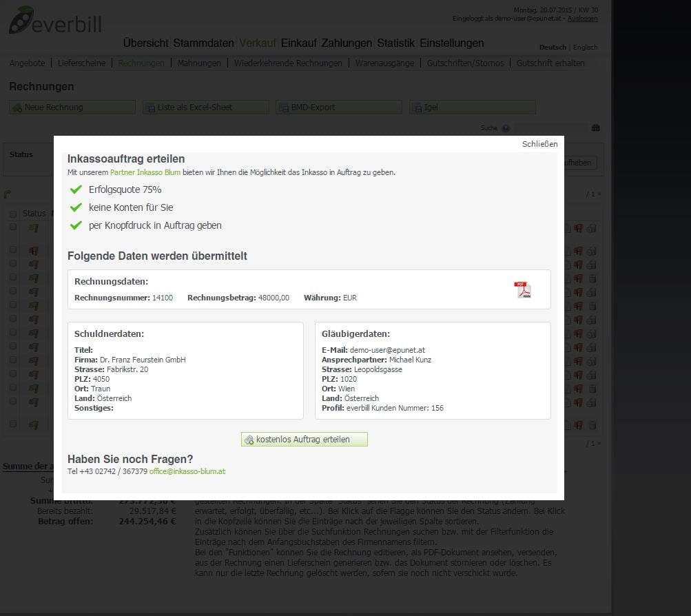Image resolution: width=691 pixels, height=616 pixels.
Task: Switch to the Gutschrift erhalten tab
Action: click(x=550, y=63)
